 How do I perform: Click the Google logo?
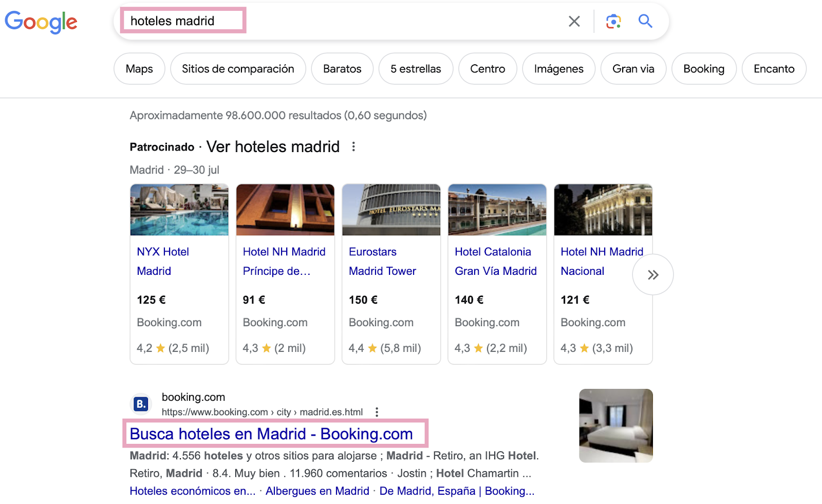coord(41,22)
